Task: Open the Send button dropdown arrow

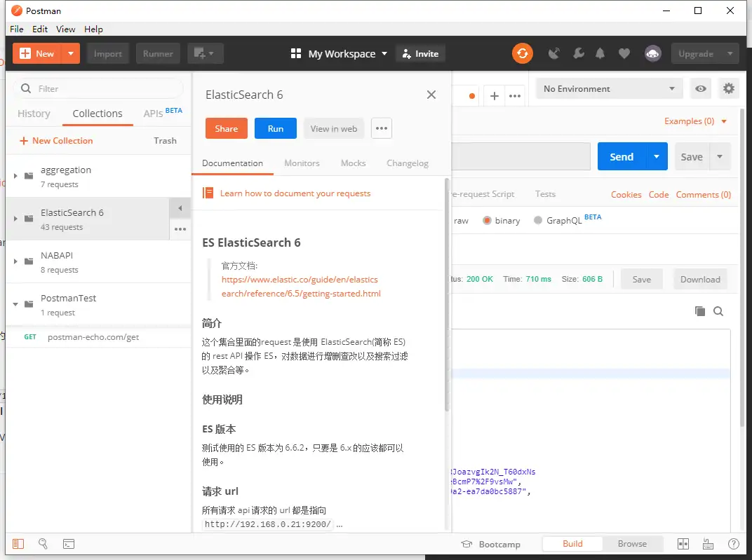Action: click(656, 157)
